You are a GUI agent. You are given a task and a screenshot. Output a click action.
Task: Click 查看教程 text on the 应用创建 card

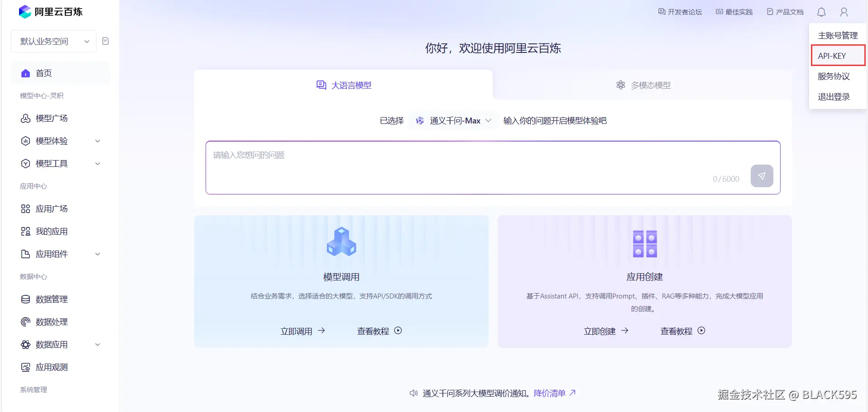click(676, 331)
